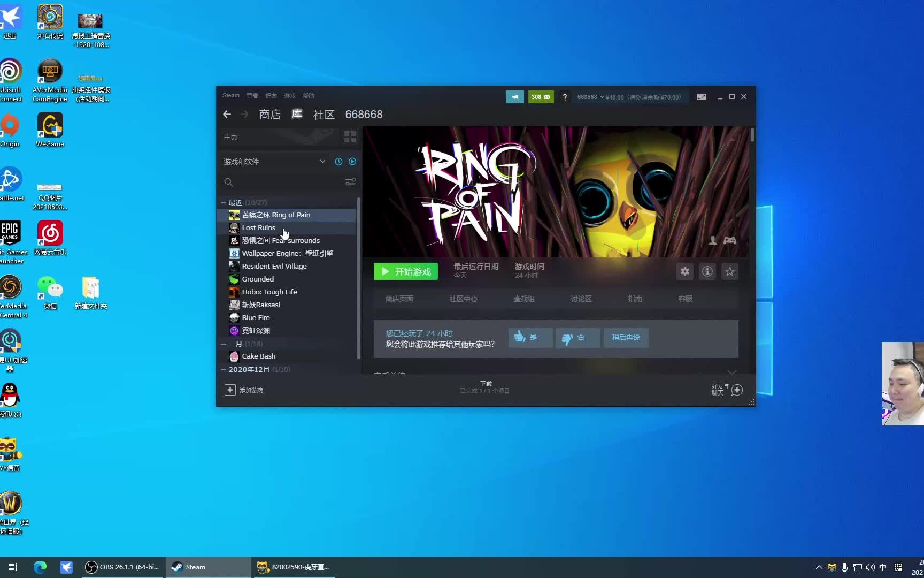Switch to the 社区 tab
Screen dimensions: 924x578
point(324,115)
